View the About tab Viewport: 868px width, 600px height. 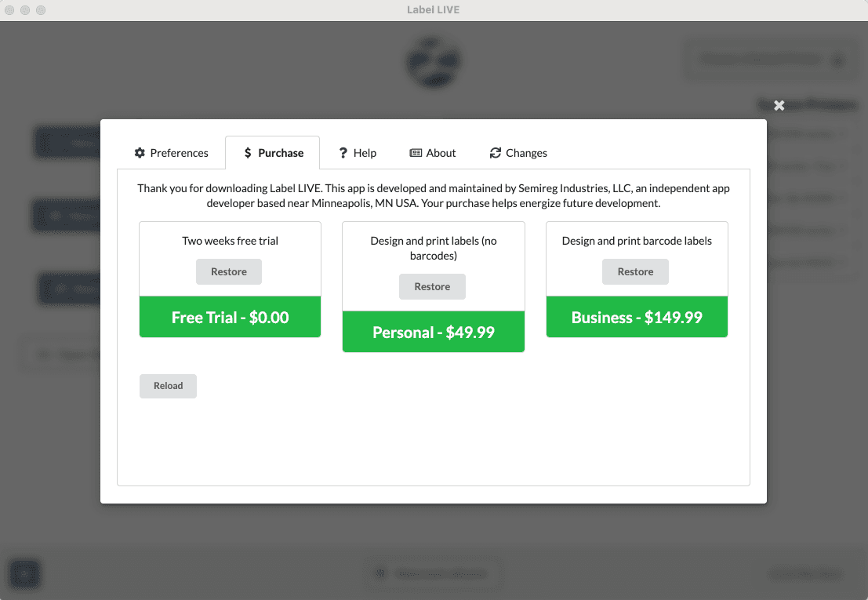pyautogui.click(x=433, y=153)
